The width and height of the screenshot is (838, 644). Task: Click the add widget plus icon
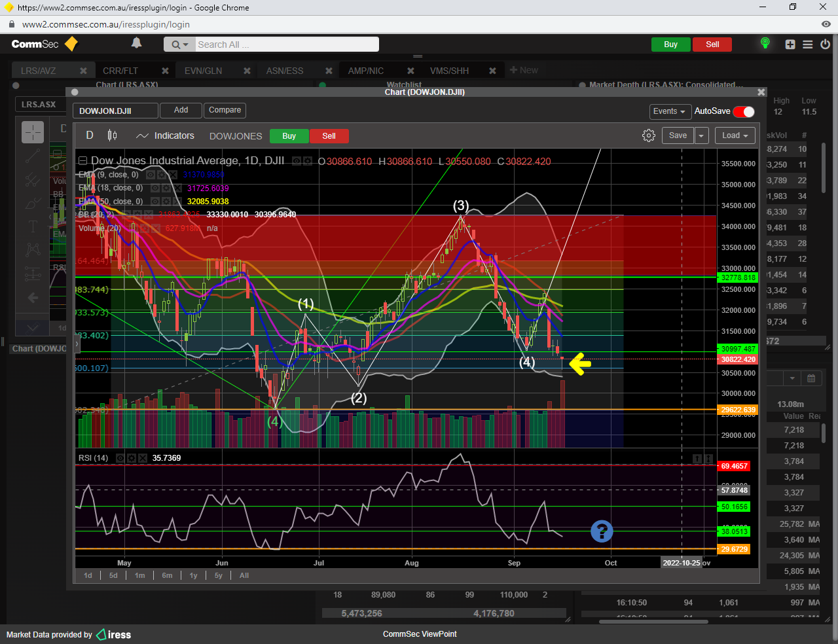coord(790,45)
